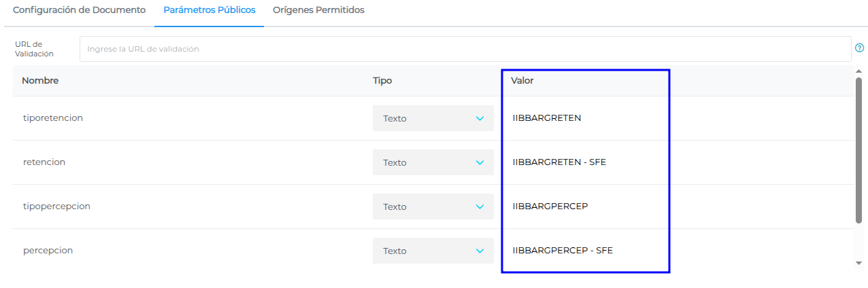Open the Tipo dropdown for retencion
The height and width of the screenshot is (288, 868).
point(433,162)
